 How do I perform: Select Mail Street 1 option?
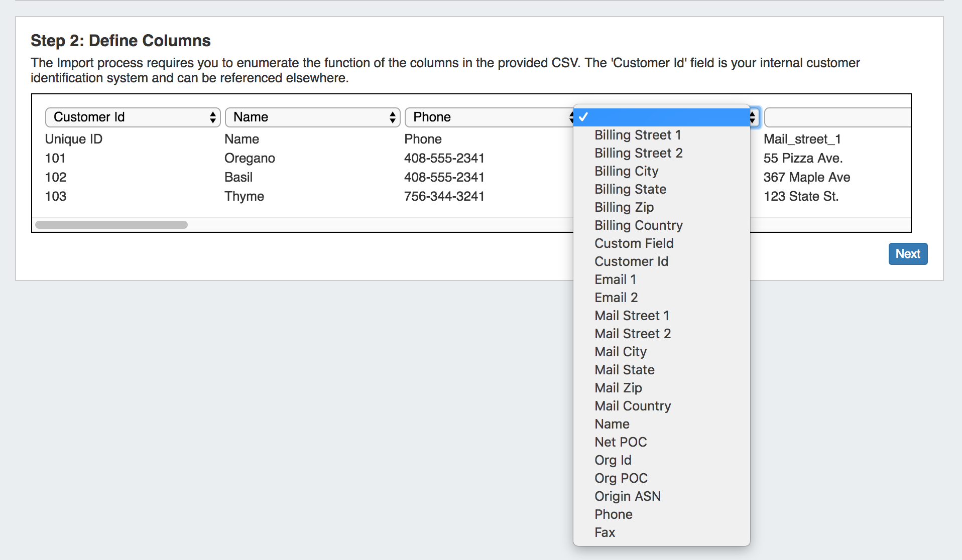coord(632,316)
